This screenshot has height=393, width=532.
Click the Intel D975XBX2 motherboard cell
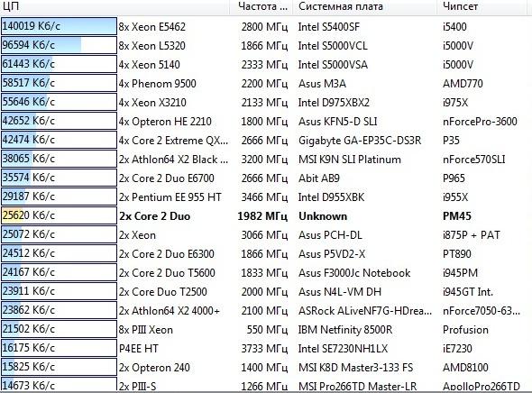click(334, 103)
